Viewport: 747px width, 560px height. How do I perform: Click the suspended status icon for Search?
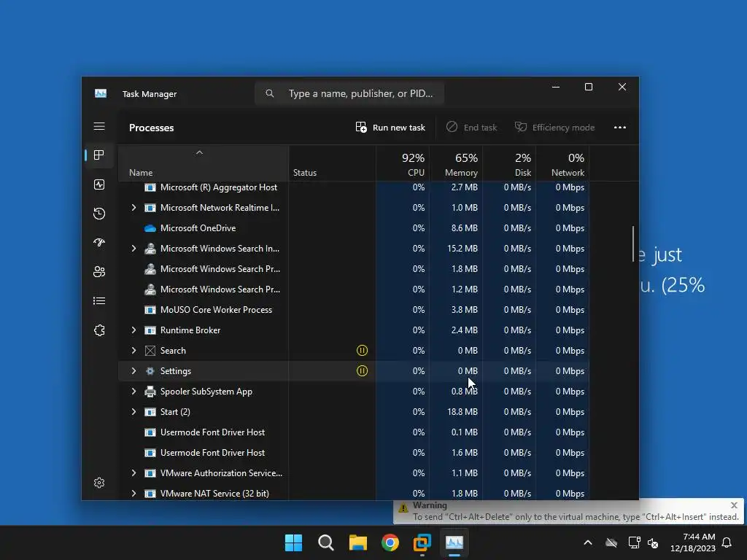pyautogui.click(x=362, y=351)
